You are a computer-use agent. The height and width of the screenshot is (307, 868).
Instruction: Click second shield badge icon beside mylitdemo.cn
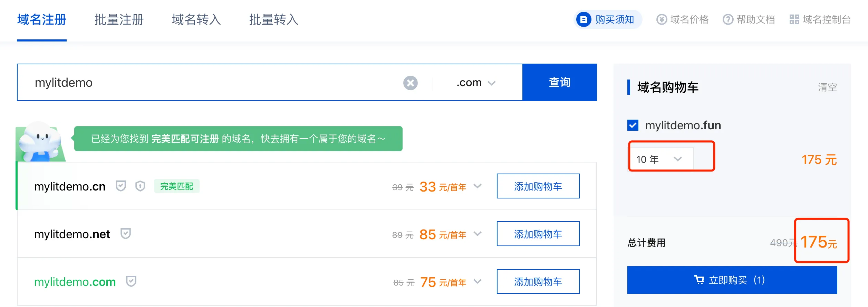[x=140, y=186]
